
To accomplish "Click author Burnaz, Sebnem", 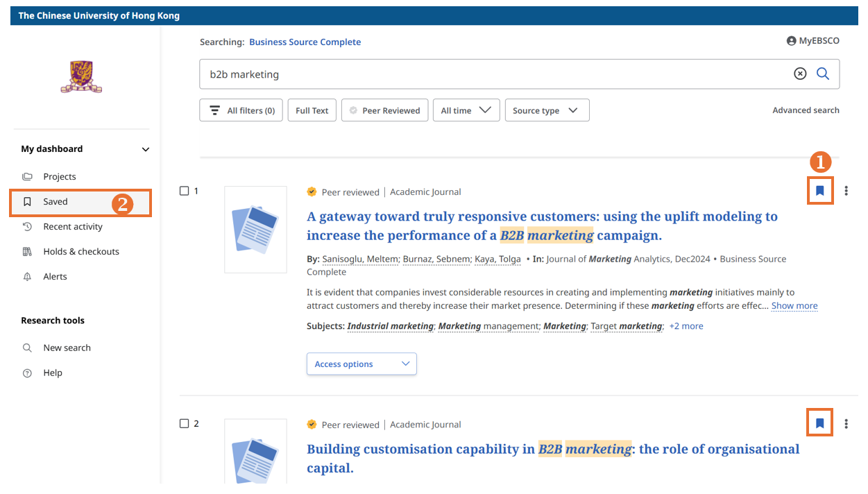I will point(436,259).
